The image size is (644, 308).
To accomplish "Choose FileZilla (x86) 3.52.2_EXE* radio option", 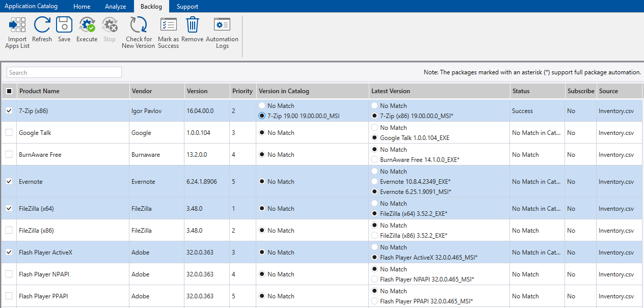I will tap(375, 235).
